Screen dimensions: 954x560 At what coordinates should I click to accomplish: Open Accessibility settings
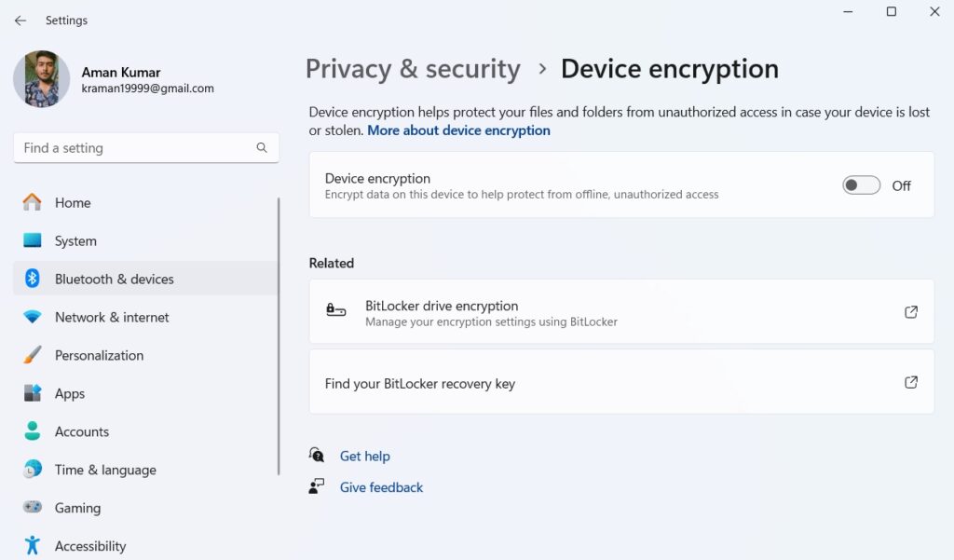pos(146,545)
